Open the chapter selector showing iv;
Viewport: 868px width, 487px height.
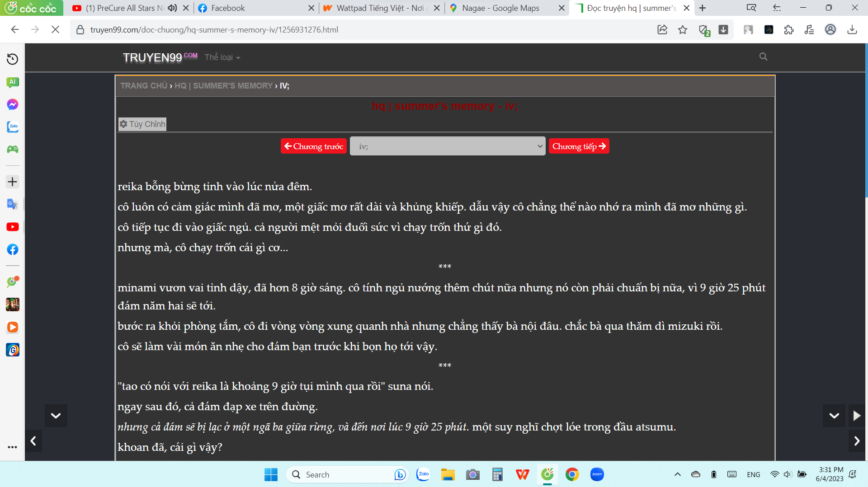[448, 146]
